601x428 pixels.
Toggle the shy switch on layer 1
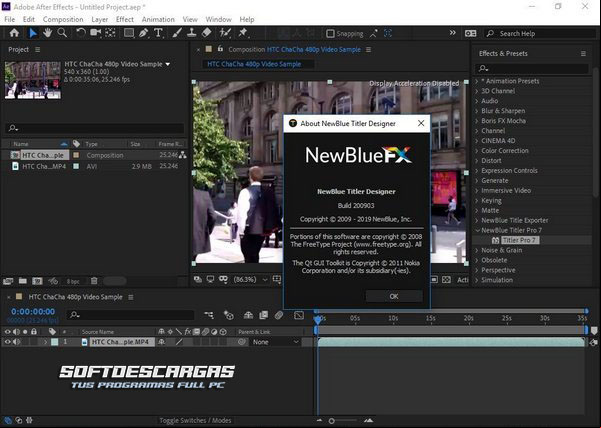click(161, 342)
